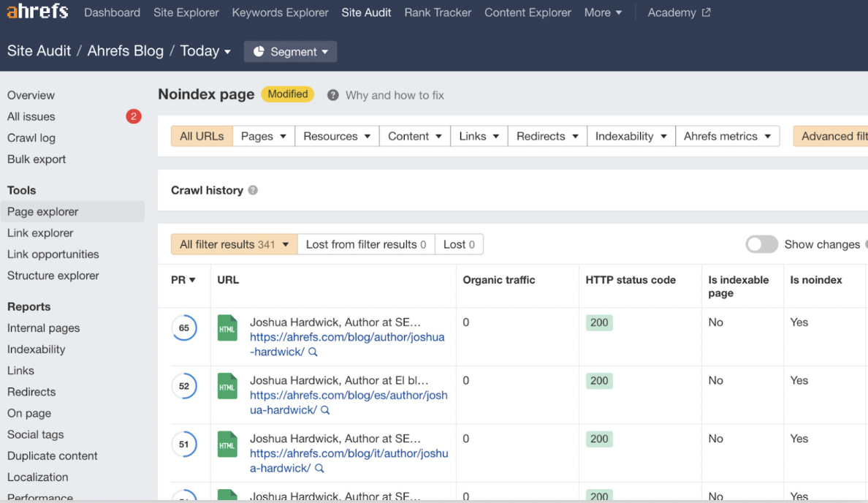Sort the table by PR column
868x503 pixels.
click(x=183, y=280)
